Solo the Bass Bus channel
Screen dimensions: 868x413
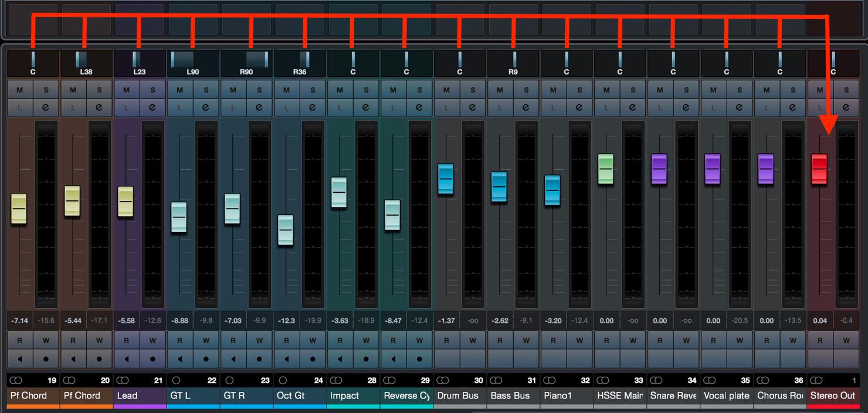click(526, 90)
